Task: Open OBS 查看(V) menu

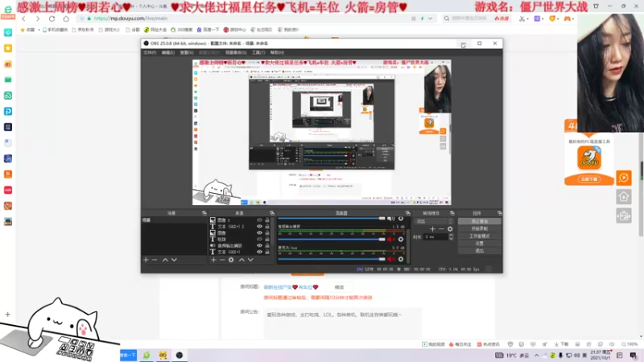Action: tap(187, 52)
